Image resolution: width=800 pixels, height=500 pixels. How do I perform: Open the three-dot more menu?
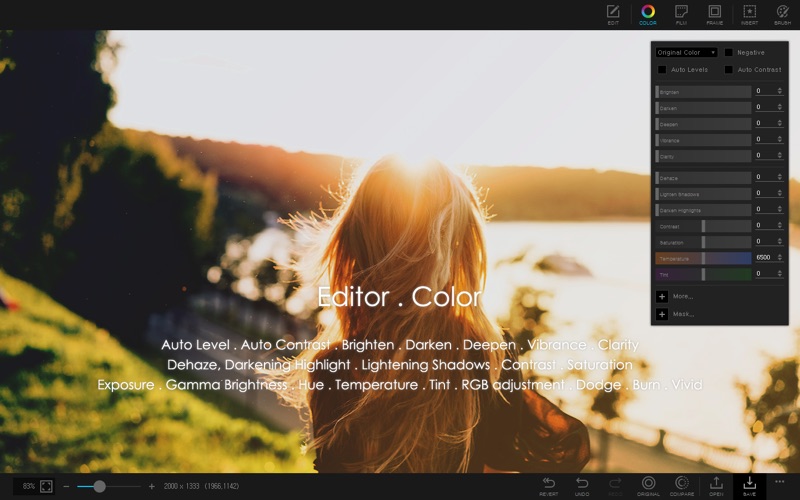tap(780, 482)
